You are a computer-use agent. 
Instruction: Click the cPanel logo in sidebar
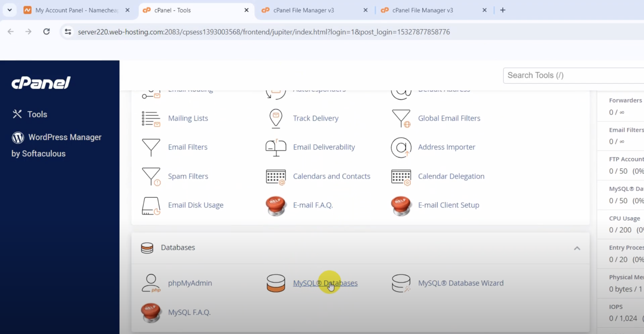[41, 83]
